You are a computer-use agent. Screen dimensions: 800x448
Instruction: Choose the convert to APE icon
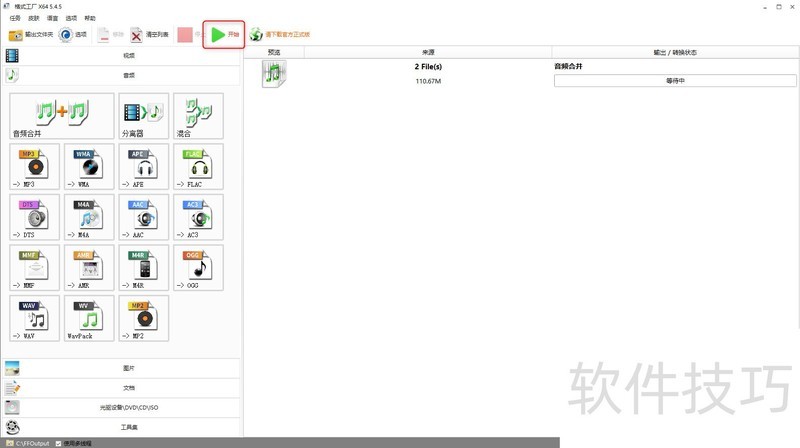pyautogui.click(x=144, y=166)
